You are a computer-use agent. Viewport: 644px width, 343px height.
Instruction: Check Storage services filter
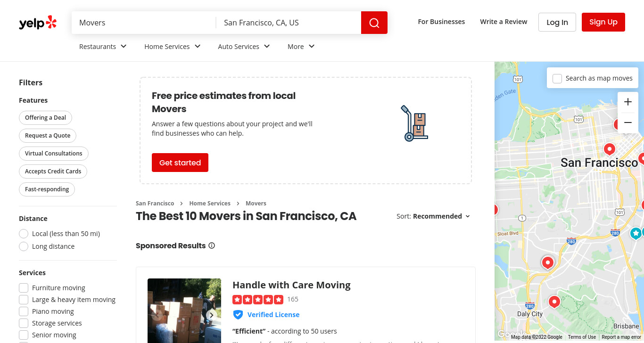(x=24, y=323)
